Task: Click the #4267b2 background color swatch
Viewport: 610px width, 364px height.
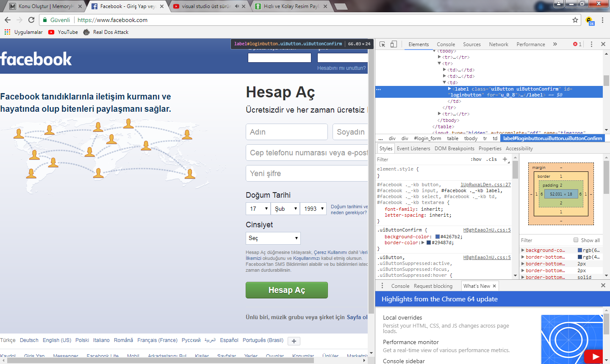Action: [438, 237]
